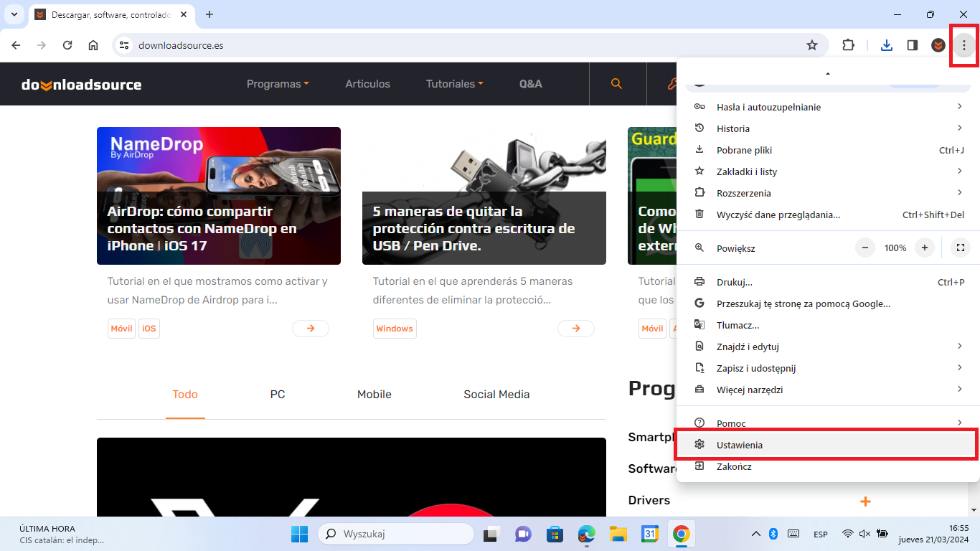980x551 pixels.
Task: Open Task View from taskbar
Action: 491,534
